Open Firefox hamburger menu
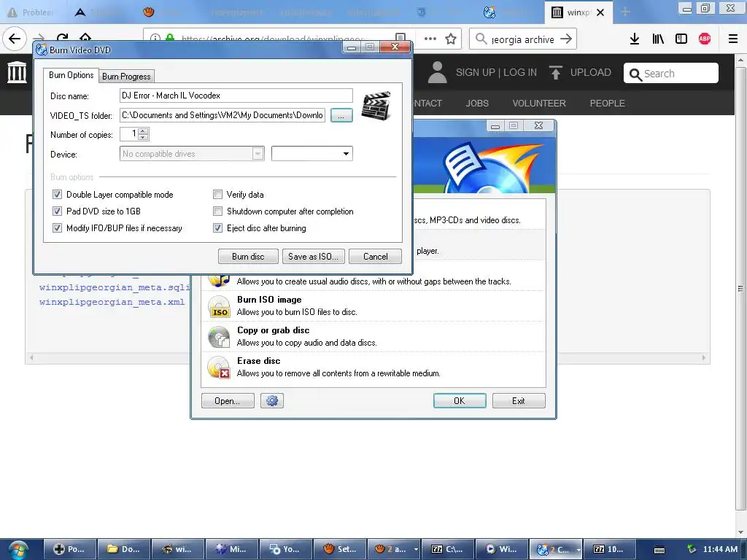The height and width of the screenshot is (560, 747). click(733, 39)
